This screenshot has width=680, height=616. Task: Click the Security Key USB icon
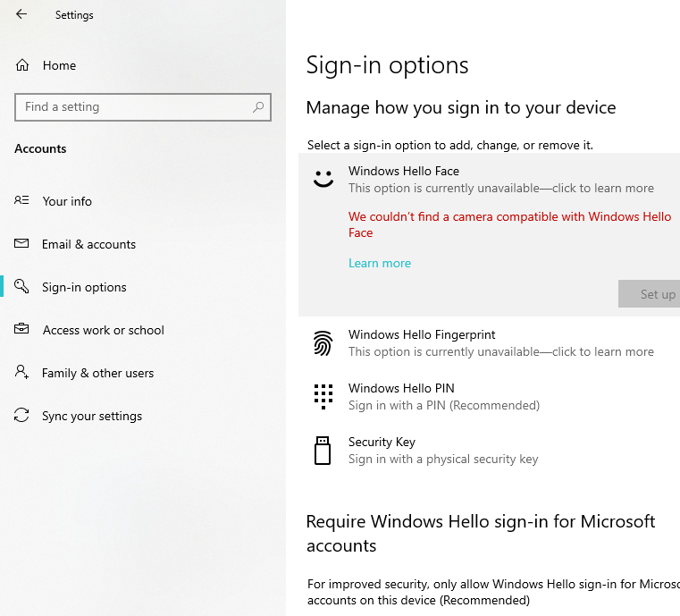coord(323,451)
